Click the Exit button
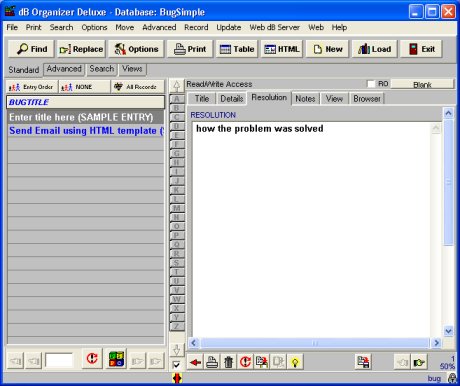460x386 pixels. tap(421, 49)
